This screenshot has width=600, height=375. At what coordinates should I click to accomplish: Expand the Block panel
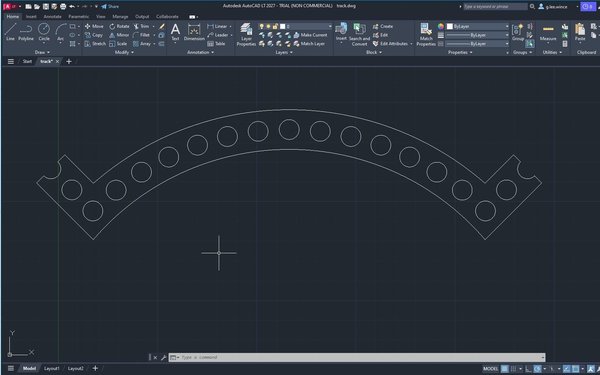(x=374, y=52)
